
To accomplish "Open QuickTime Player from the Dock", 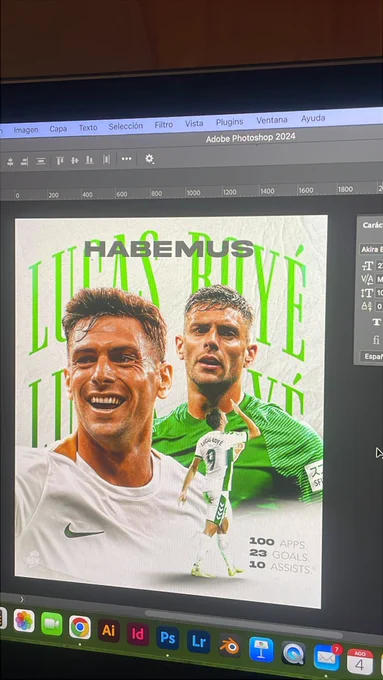I will pyautogui.click(x=294, y=653).
